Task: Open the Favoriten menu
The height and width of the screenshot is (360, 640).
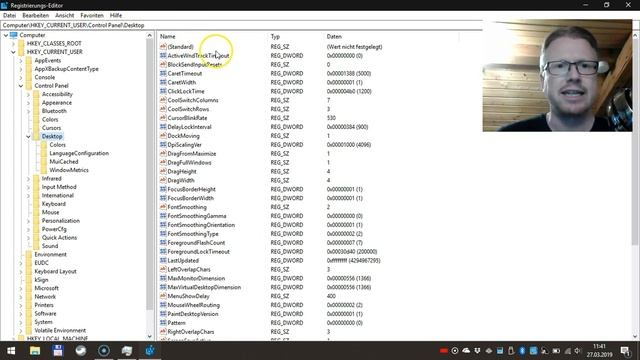Action: click(92, 15)
